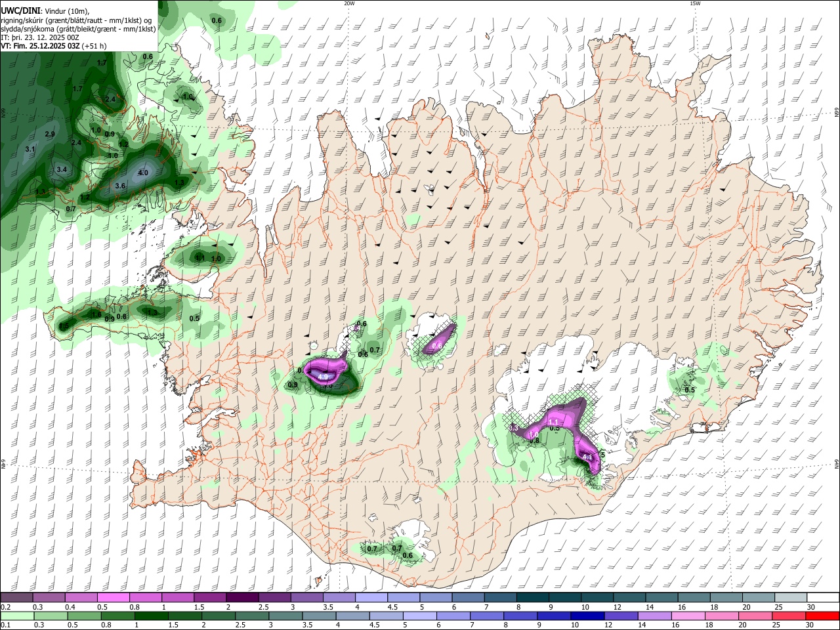Select the very dark purple 2 snow swatch
This screenshot has height=630, width=840.
click(x=241, y=598)
